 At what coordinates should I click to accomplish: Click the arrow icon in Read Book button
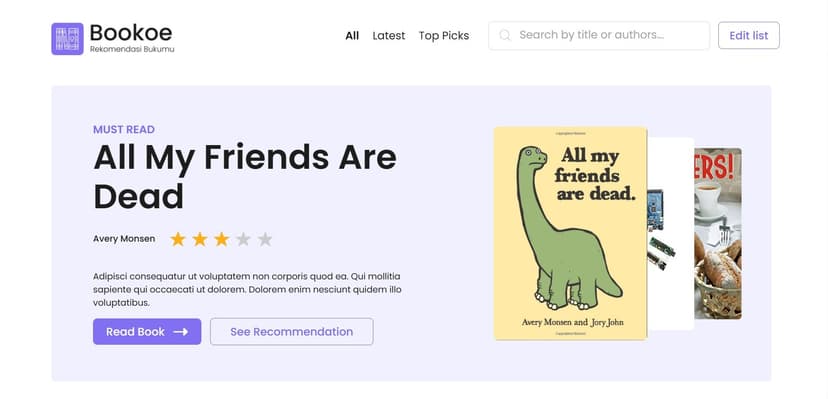pos(181,332)
